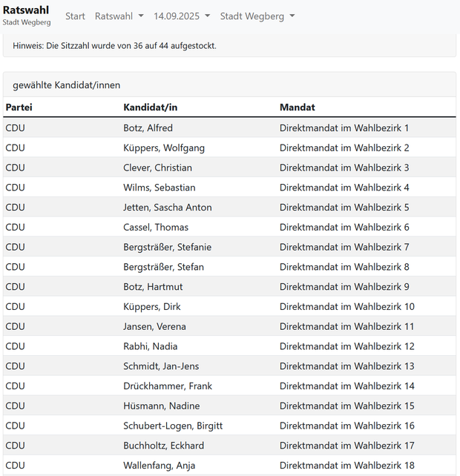Click the Partei column header

click(x=19, y=108)
